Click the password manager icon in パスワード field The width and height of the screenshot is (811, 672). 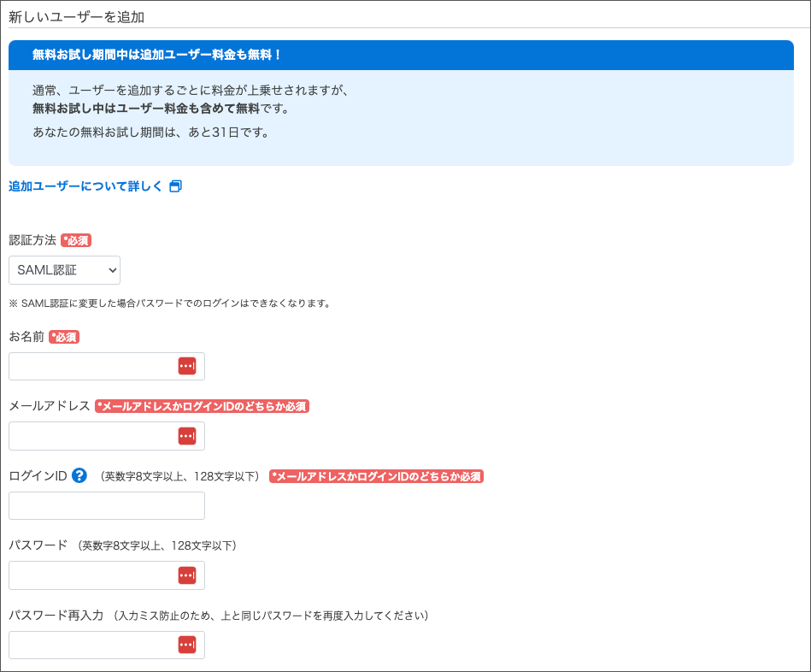pos(187,575)
